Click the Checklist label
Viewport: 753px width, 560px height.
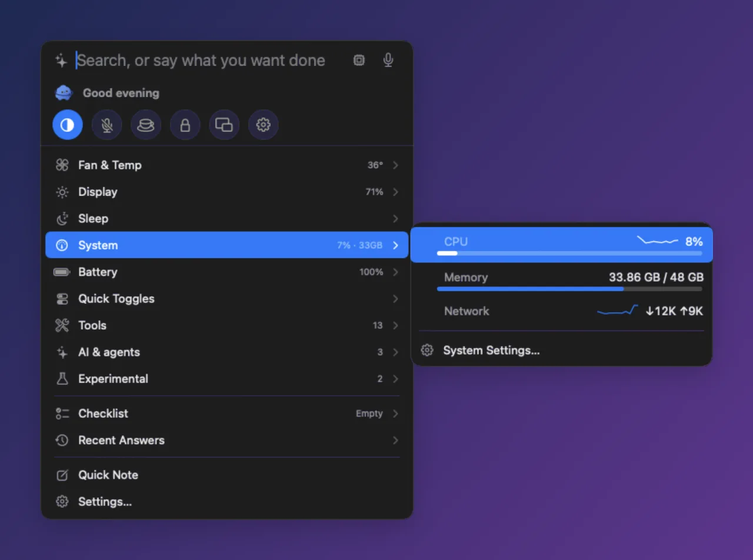pos(103,414)
